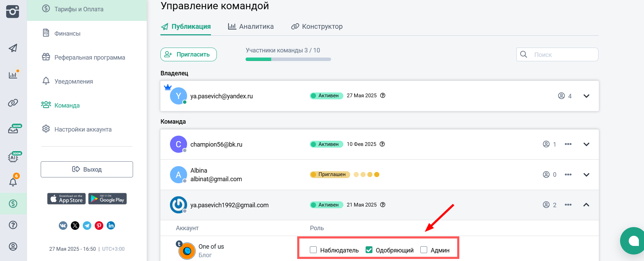
Task: Expand the owner ya.pasevich@yandex.ru row
Action: click(x=586, y=96)
